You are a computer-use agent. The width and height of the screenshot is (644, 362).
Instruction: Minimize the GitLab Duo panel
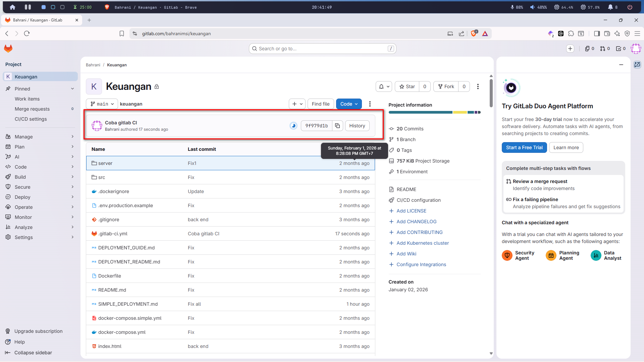pos(621,65)
